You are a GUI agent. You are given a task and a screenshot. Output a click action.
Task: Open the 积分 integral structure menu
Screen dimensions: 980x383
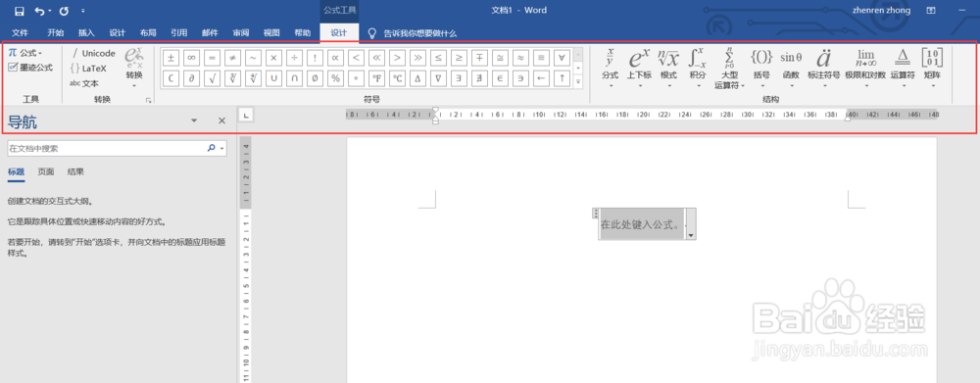click(698, 68)
